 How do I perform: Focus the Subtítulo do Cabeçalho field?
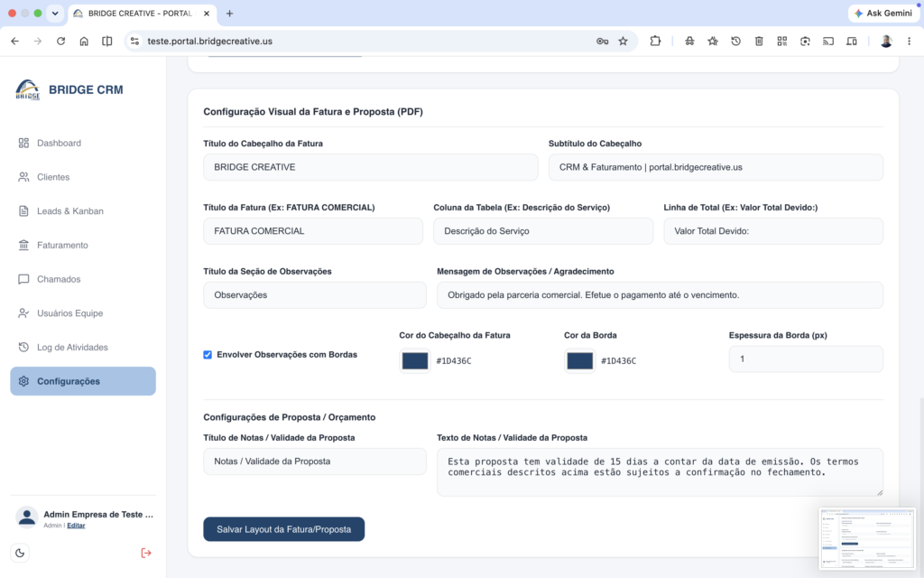pos(716,167)
